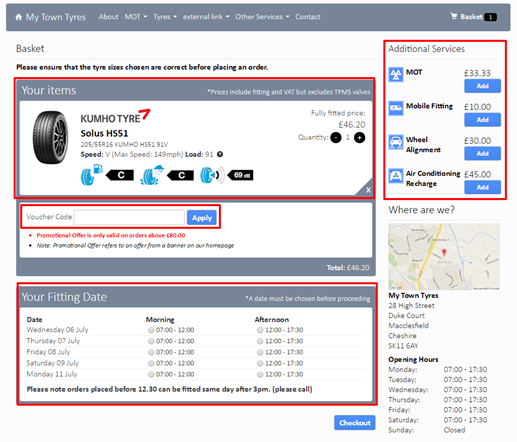The width and height of the screenshot is (517, 442).
Task: Select Thursday 07 July morning slot
Action: (151, 341)
